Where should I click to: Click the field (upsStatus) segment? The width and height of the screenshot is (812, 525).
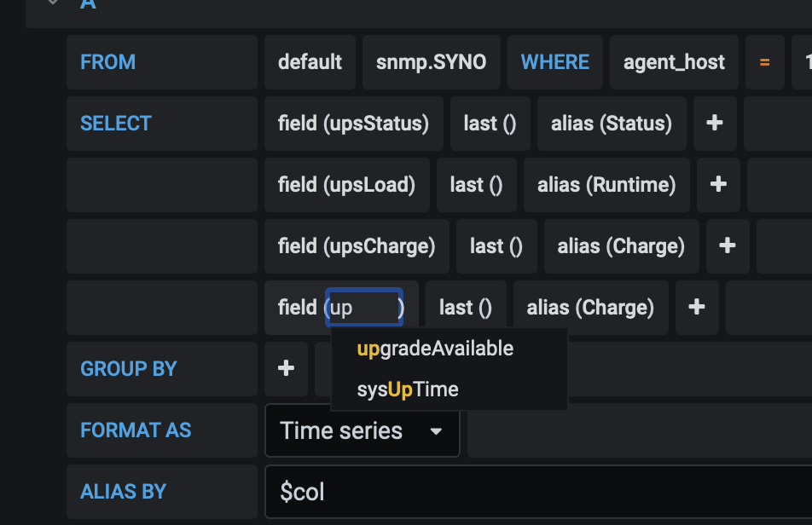353,124
